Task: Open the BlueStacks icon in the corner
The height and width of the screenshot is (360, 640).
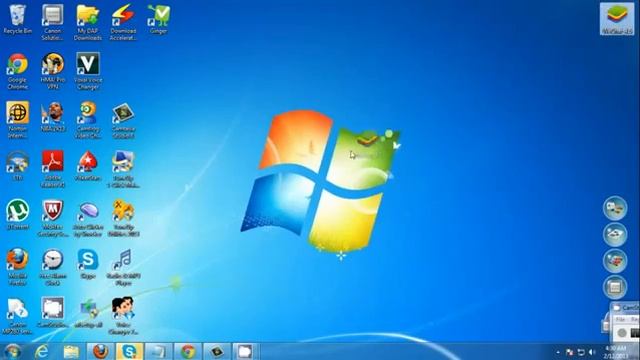Action: [x=617, y=19]
